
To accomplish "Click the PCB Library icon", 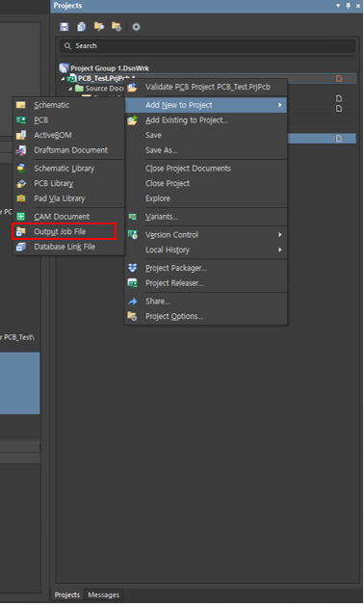I will pos(21,184).
